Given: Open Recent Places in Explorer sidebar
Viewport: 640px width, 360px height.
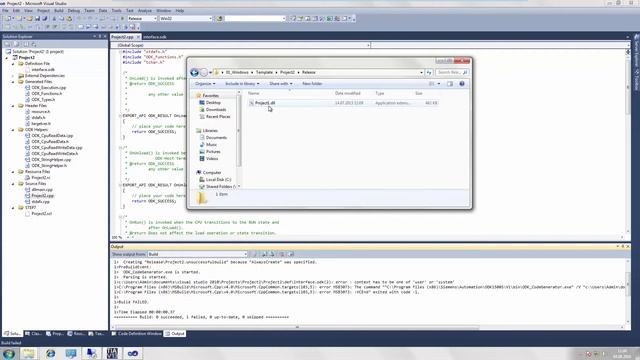Looking at the screenshot, I should [218, 116].
